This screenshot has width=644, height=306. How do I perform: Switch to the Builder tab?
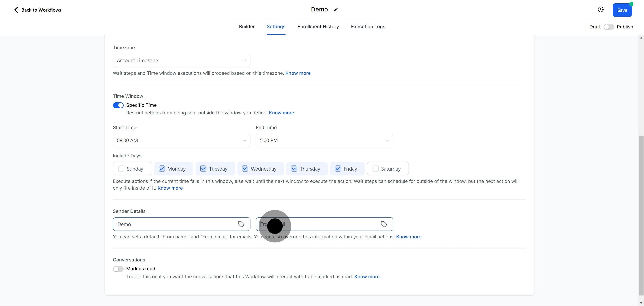tap(246, 26)
